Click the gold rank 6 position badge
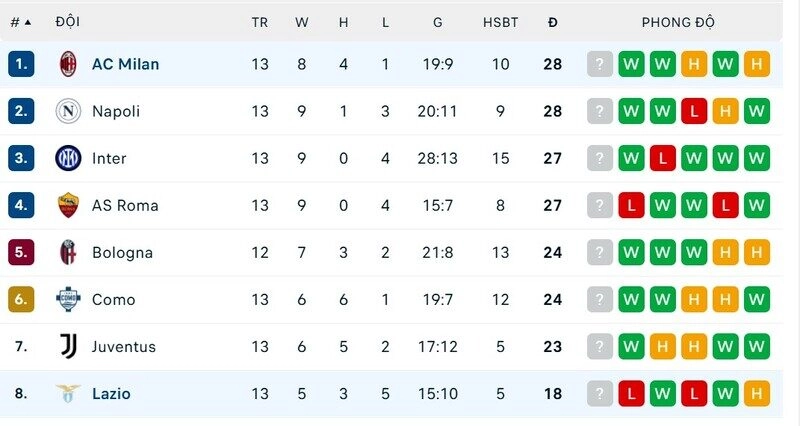The image size is (800, 426). click(21, 299)
